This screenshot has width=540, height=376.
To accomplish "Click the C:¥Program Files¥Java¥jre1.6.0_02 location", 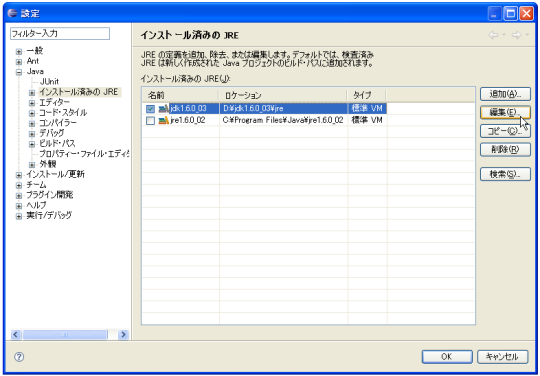I will (x=283, y=120).
